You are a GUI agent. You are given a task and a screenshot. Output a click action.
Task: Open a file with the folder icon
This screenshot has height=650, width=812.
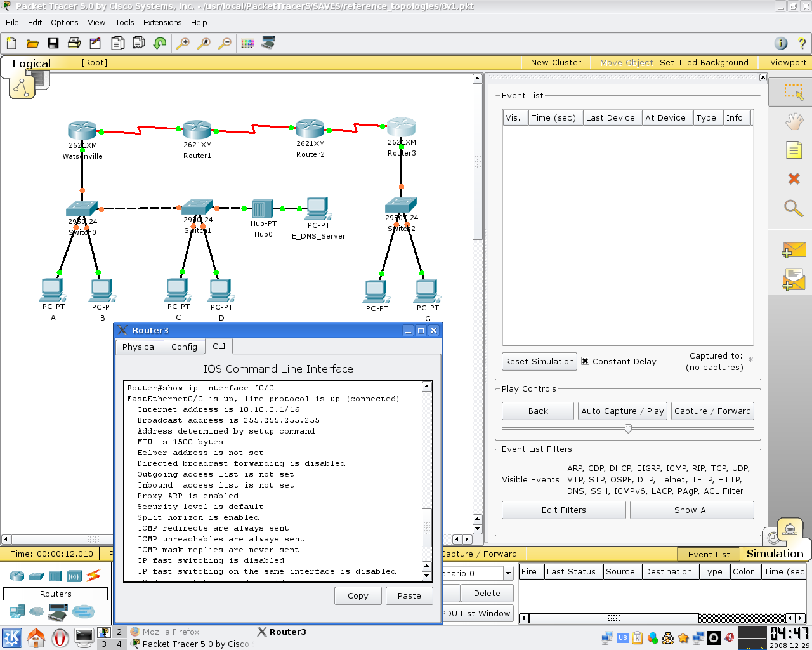(32, 43)
